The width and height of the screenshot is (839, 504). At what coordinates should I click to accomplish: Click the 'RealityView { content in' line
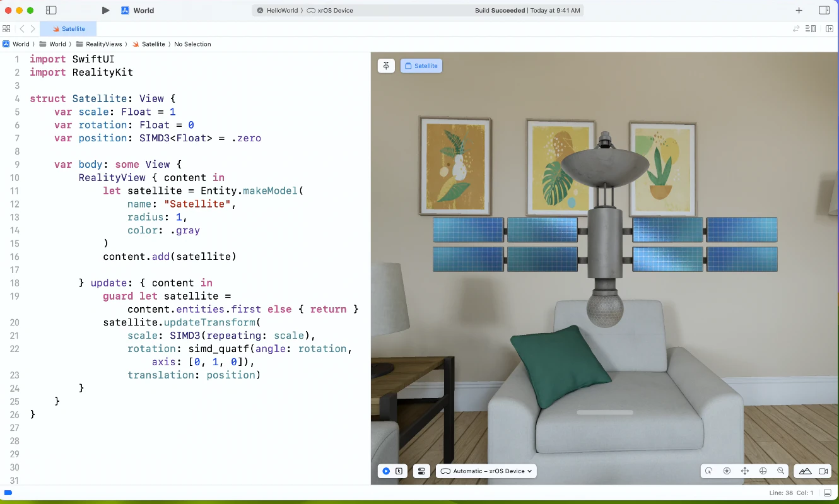[151, 178]
